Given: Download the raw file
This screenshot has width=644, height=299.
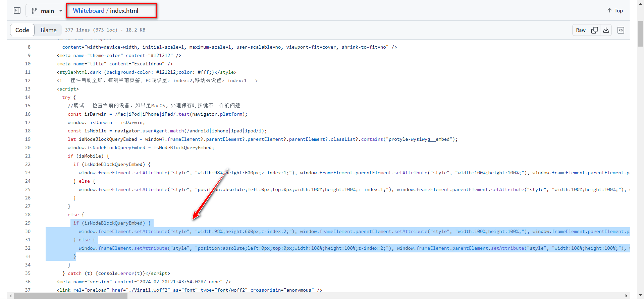Looking at the screenshot, I should (606, 30).
